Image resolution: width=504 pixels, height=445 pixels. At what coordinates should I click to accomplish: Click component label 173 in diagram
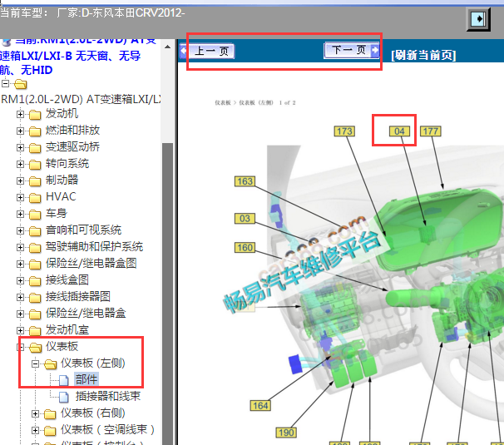tap(344, 131)
